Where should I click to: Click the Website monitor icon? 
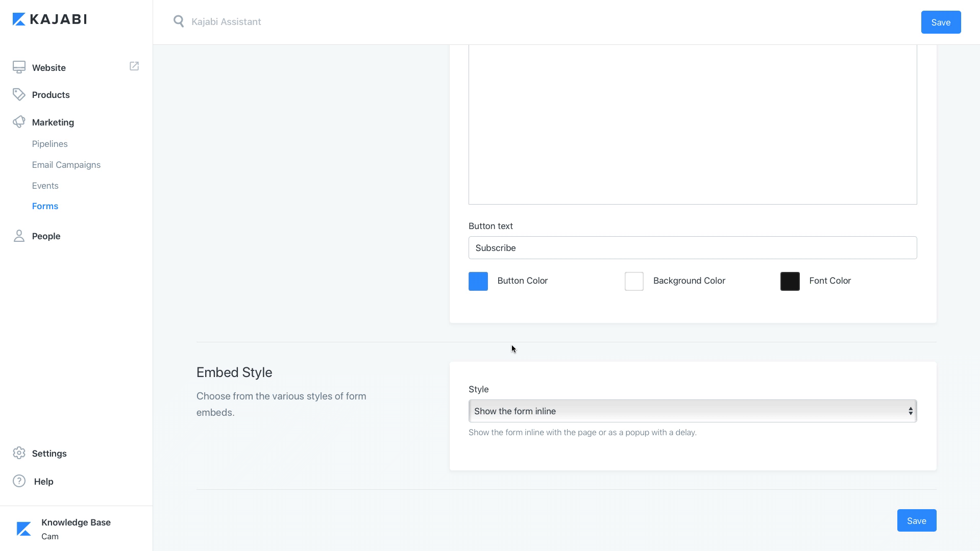(x=19, y=67)
